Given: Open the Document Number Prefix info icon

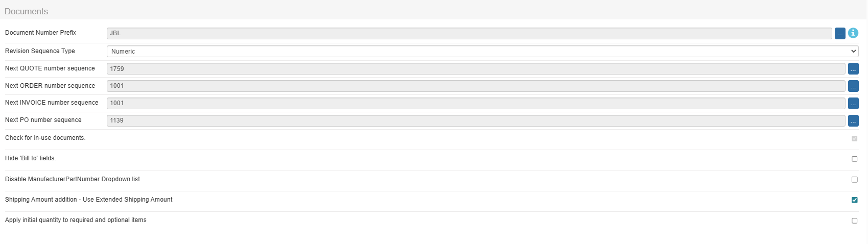Looking at the screenshot, I should [853, 33].
